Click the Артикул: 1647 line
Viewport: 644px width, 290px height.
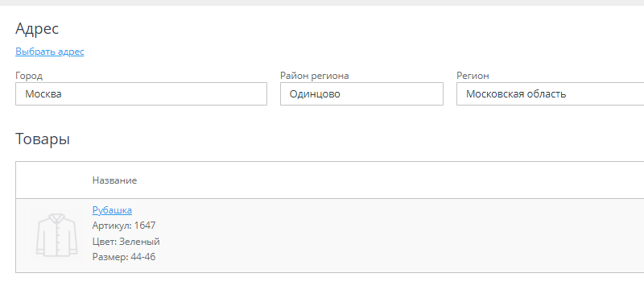tap(124, 226)
